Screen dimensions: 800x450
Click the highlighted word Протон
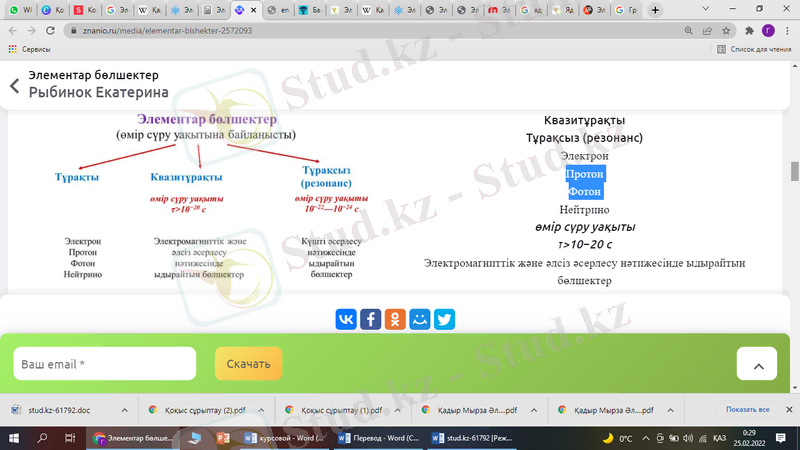tap(585, 174)
